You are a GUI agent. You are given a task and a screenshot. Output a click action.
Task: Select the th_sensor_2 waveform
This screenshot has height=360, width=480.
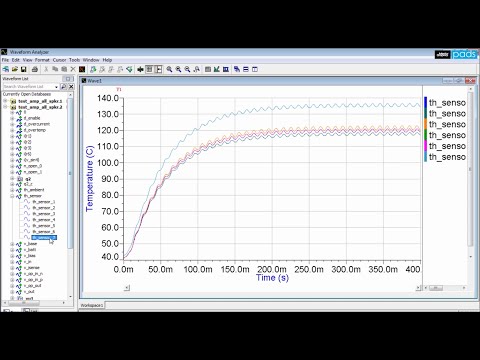pos(44,208)
